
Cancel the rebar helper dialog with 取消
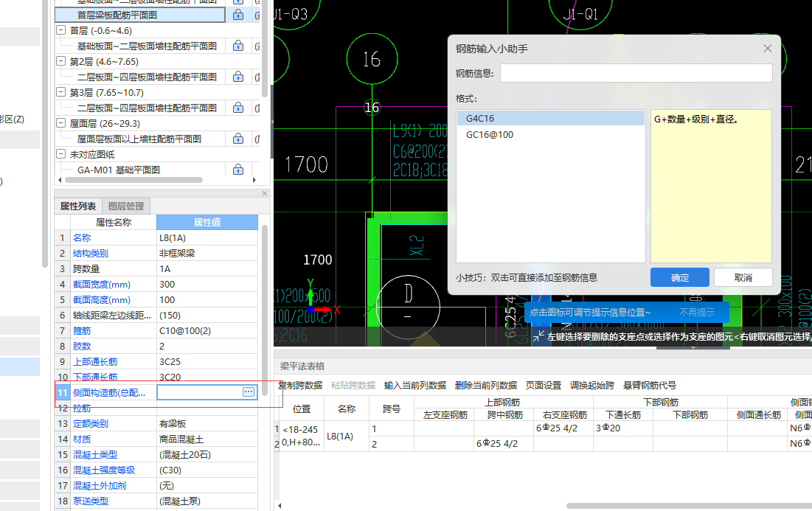click(x=743, y=277)
